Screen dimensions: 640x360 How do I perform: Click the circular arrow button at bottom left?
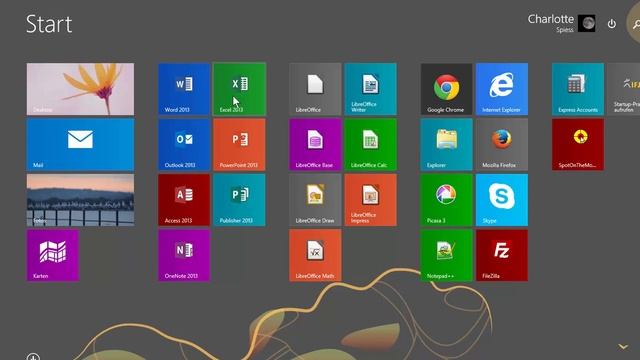(33, 357)
